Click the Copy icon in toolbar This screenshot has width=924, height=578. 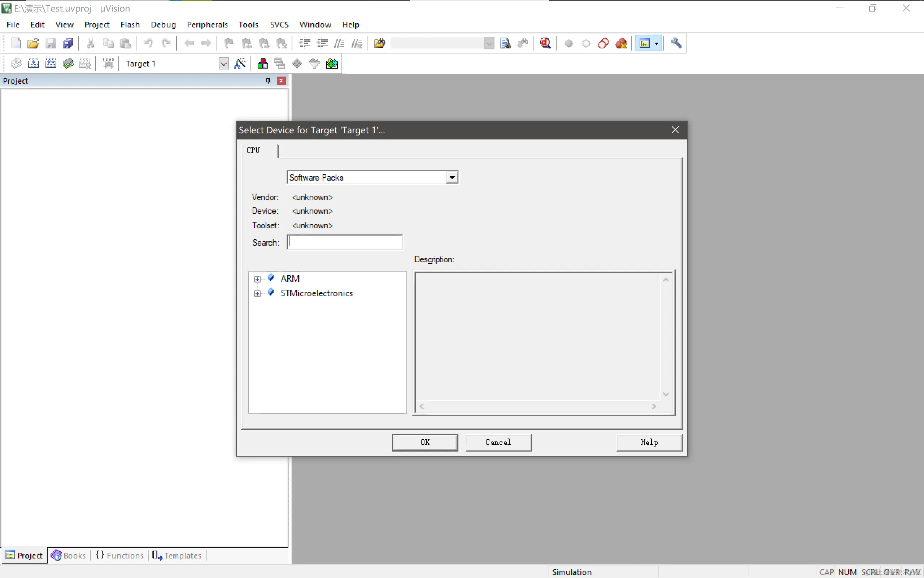click(108, 43)
